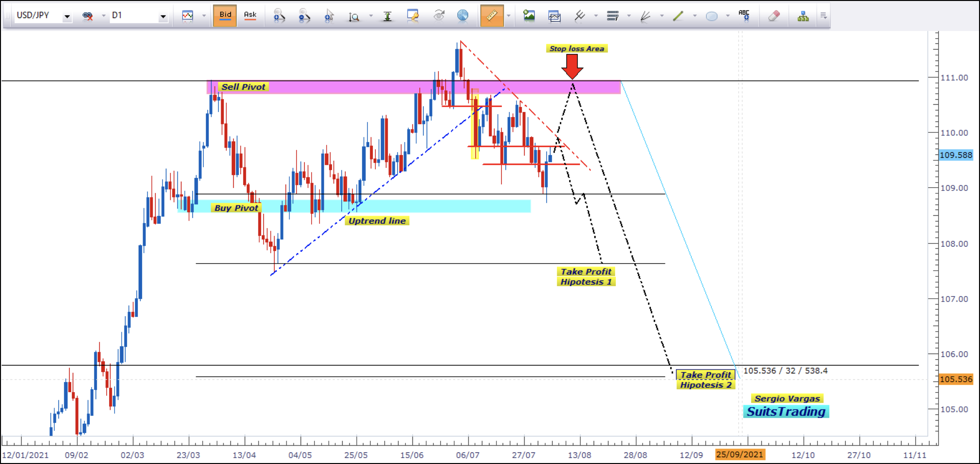This screenshot has height=464, width=980.
Task: Toggle the ruler measurement tool
Action: click(492, 16)
